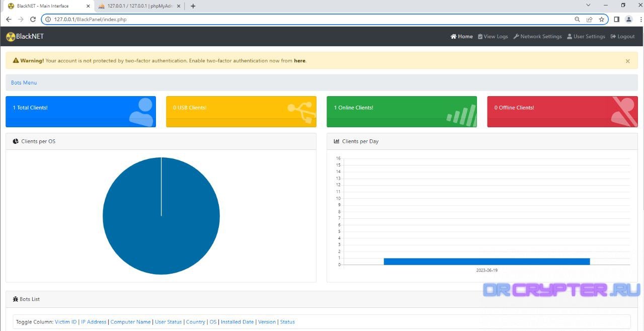Screen dimensions: 644x331
Task: Go to User Settings
Action: pyautogui.click(x=586, y=37)
